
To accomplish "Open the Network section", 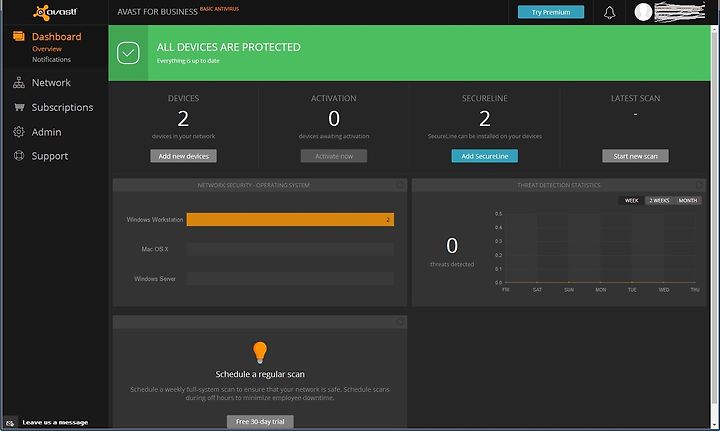I will pyautogui.click(x=51, y=83).
